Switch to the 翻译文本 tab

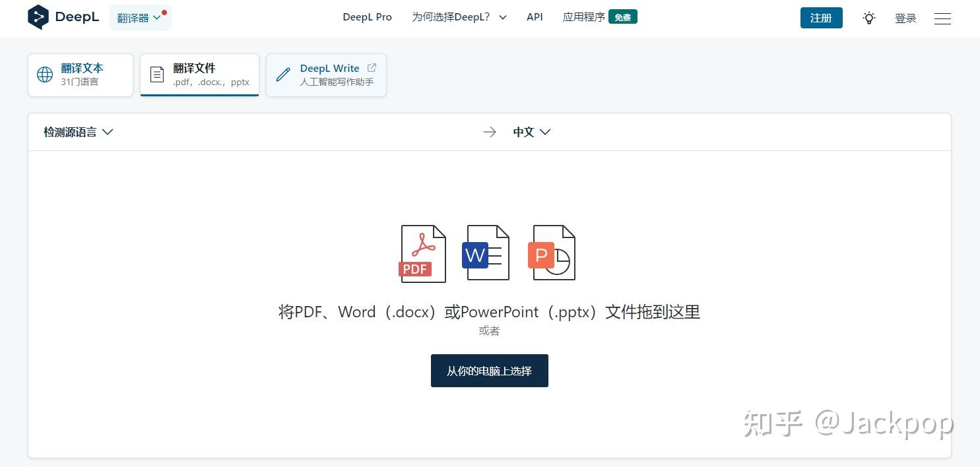pyautogui.click(x=81, y=75)
